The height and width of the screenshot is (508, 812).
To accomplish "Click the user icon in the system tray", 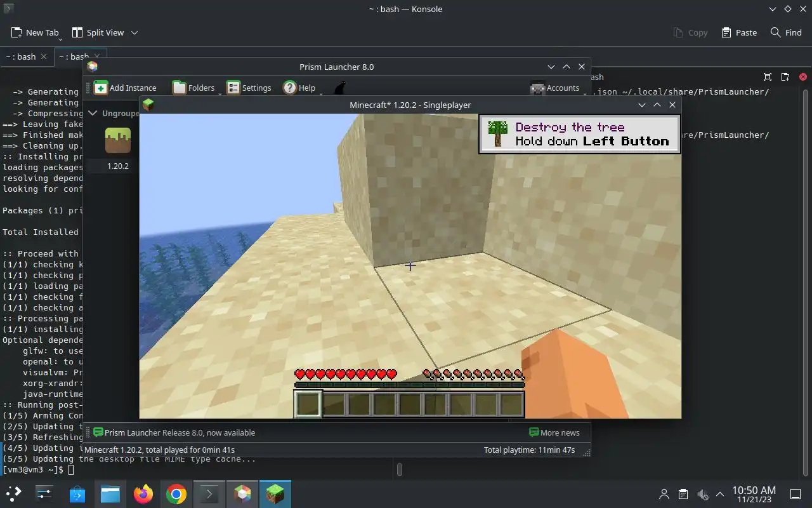I will pos(664,494).
